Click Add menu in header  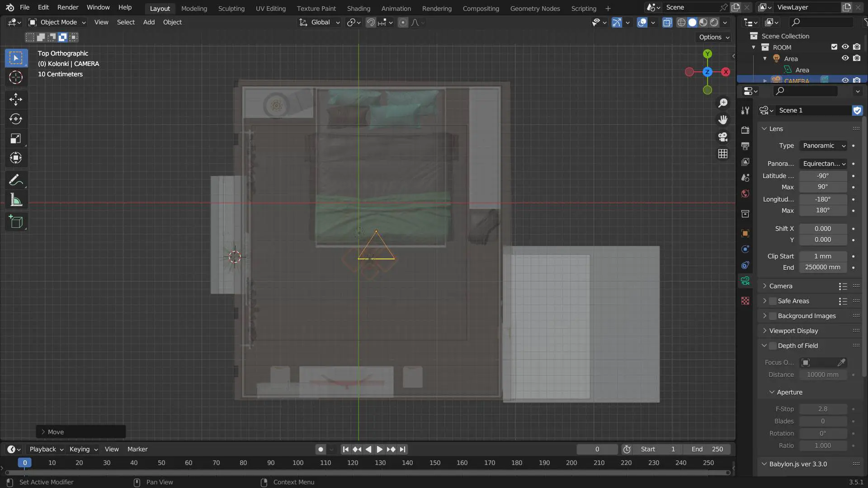click(x=148, y=23)
